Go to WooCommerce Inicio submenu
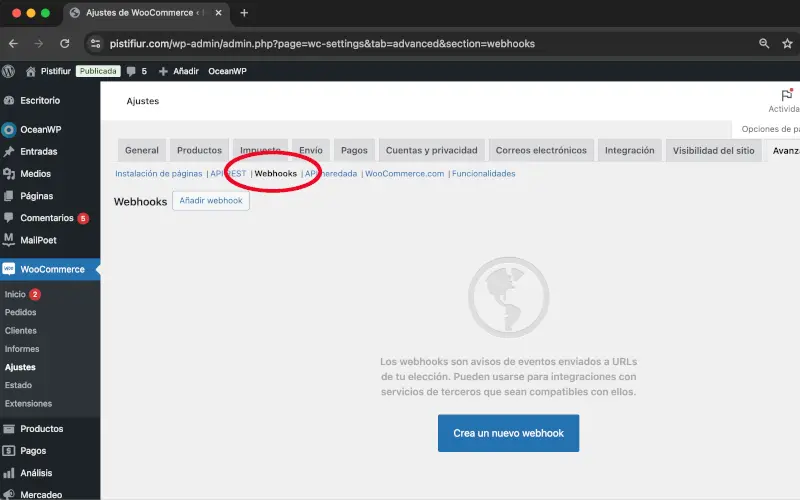This screenshot has width=800, height=500. click(15, 294)
